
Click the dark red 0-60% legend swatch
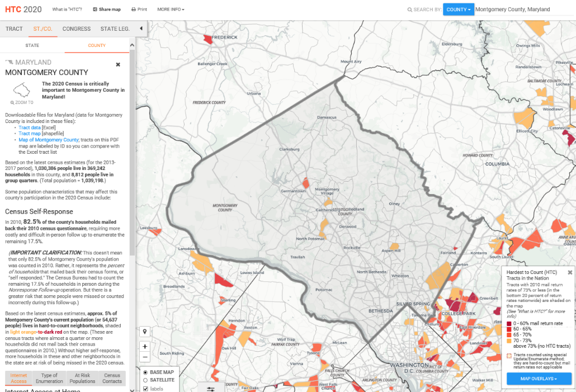(509, 324)
